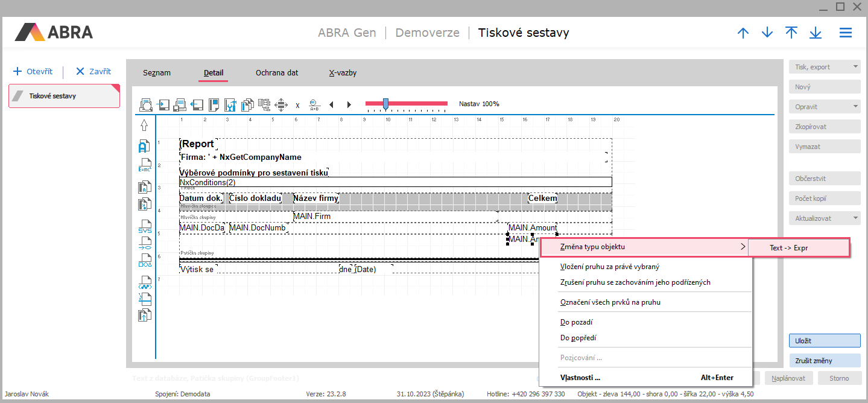The width and height of the screenshot is (868, 403).
Task: Switch to the Seznam tab
Action: click(157, 72)
